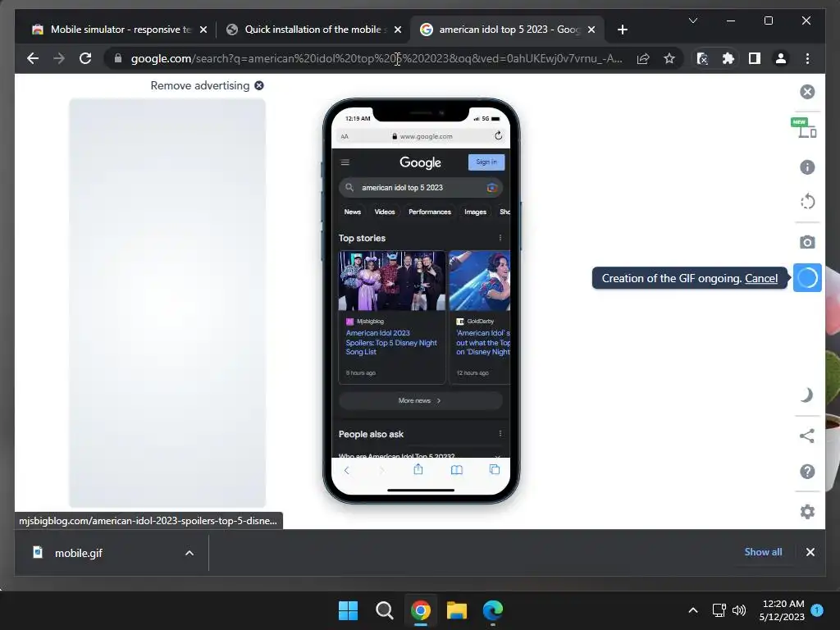Open simulator settings gear

[x=807, y=512]
